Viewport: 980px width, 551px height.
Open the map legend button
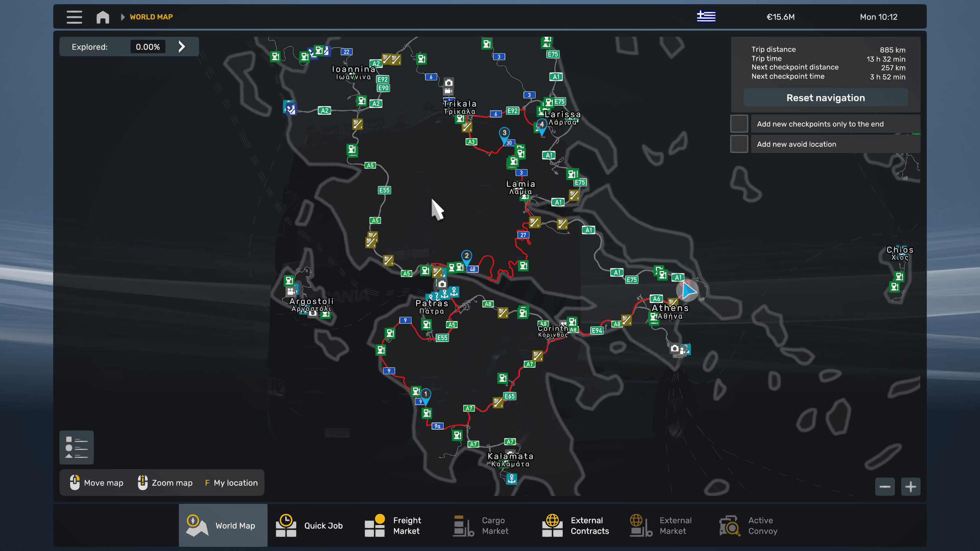tap(76, 447)
